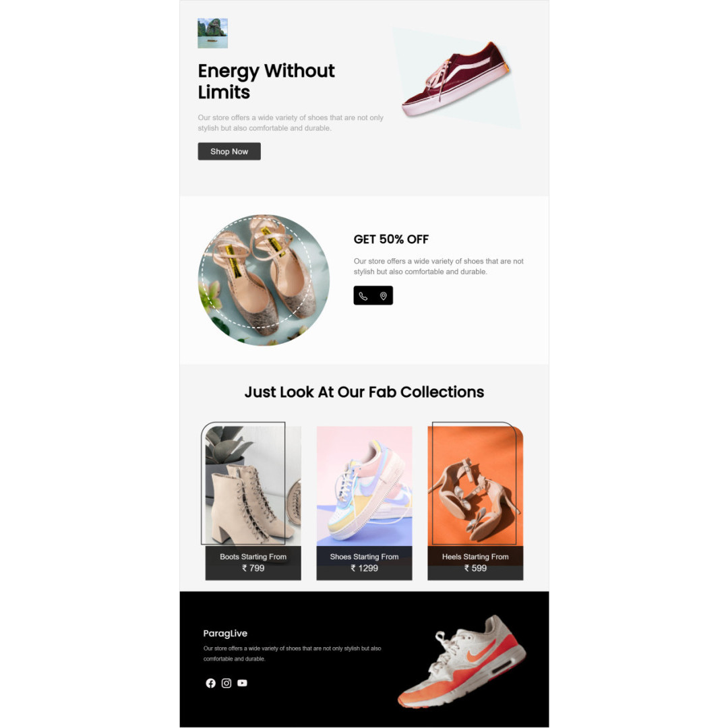728x728 pixels.
Task: Click the pastel sneaker photo
Action: coord(364,486)
